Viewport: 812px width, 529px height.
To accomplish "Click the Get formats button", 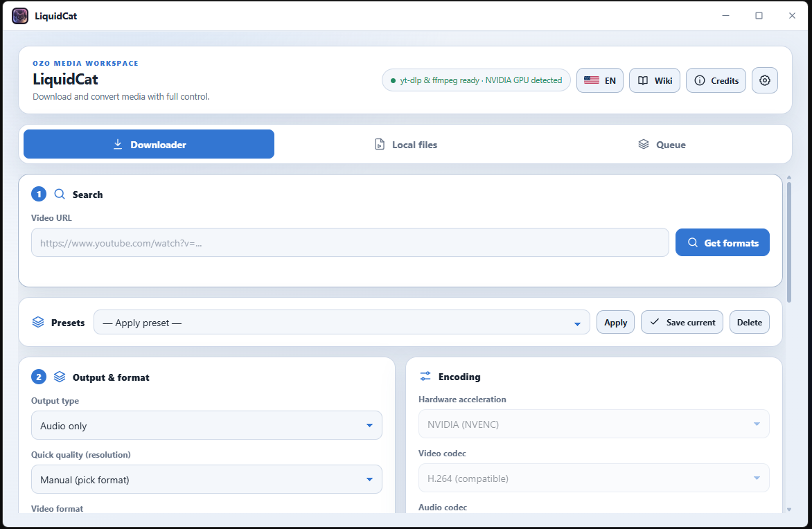I will (723, 242).
